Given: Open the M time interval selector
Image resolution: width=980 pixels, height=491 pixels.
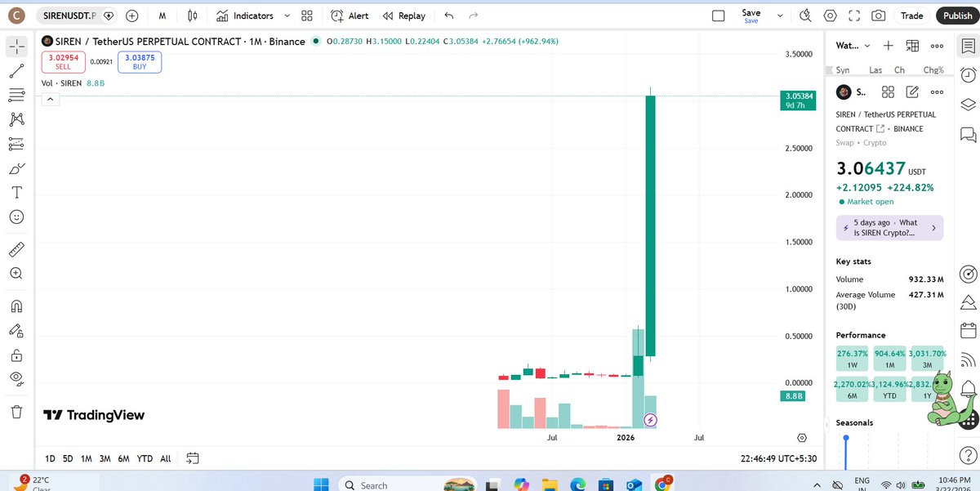Looking at the screenshot, I should pos(163,16).
